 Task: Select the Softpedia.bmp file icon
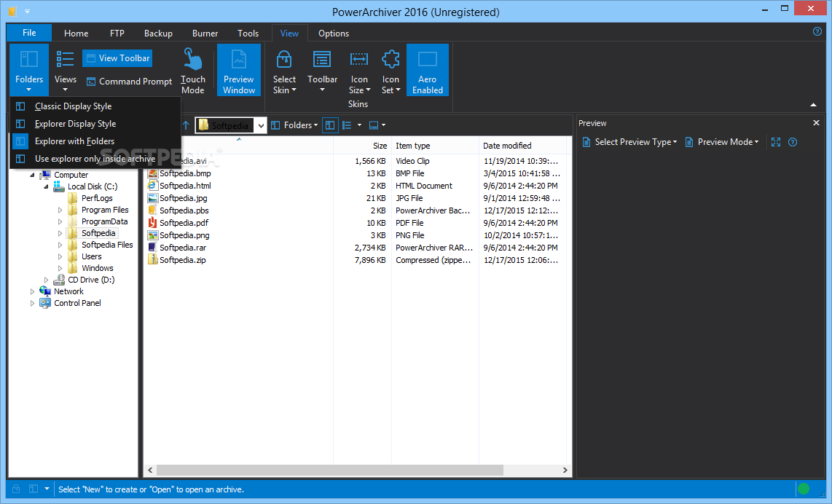153,173
